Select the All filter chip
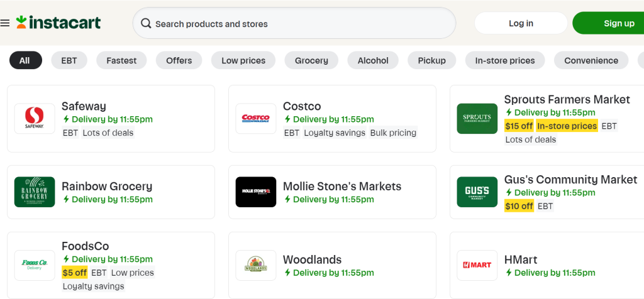Screen dimensions: 644x299 tap(25, 60)
